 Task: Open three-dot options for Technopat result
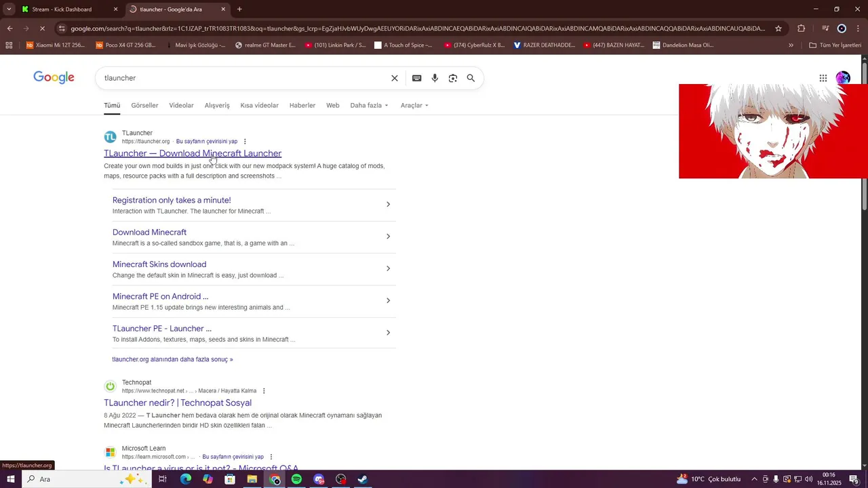pos(264,391)
